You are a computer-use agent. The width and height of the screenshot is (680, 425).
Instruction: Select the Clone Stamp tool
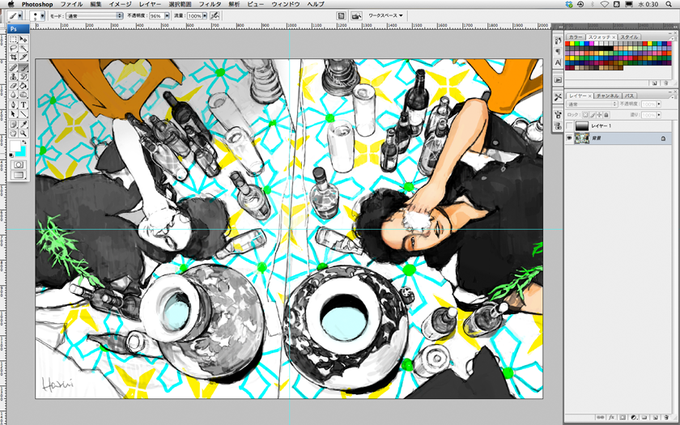pyautogui.click(x=14, y=77)
